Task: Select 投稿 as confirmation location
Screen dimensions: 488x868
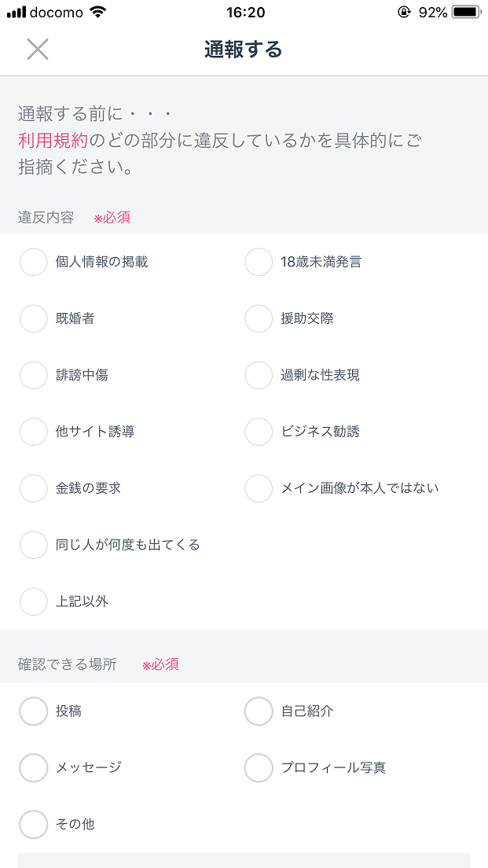Action: [34, 711]
